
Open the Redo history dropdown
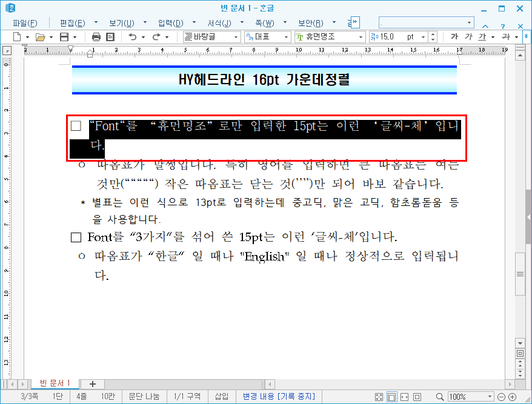pos(167,37)
